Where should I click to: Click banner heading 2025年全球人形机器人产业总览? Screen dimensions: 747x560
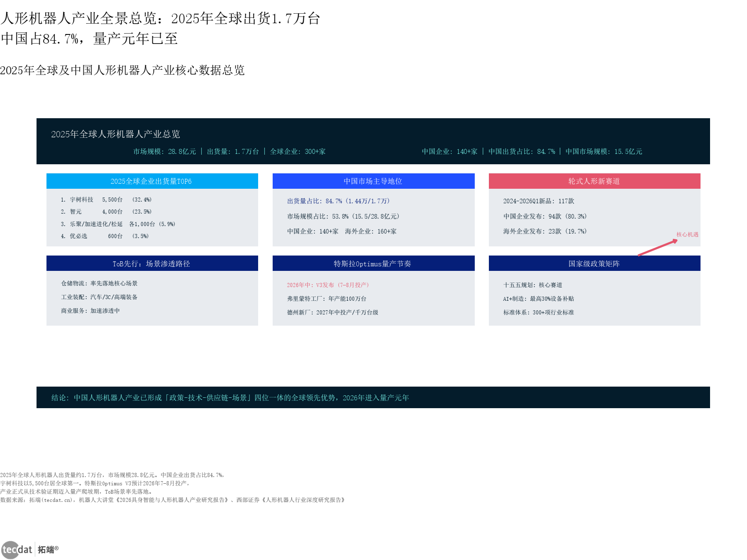(115, 134)
